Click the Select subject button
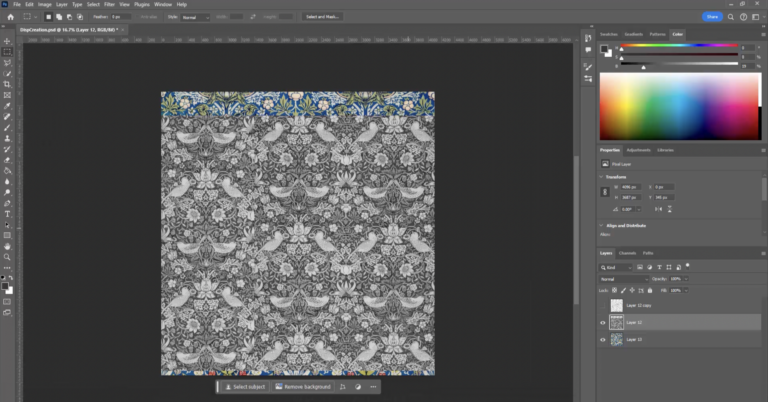The height and width of the screenshot is (402, 768). click(245, 386)
